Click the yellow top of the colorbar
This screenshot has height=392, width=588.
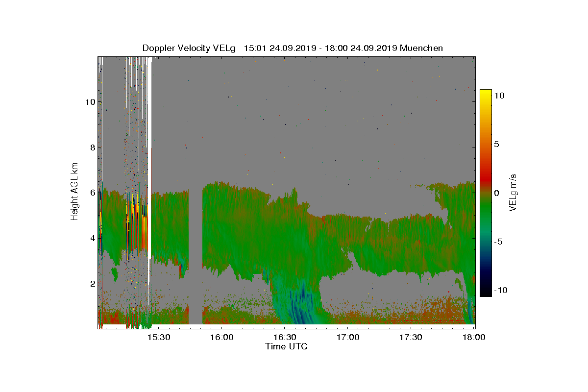click(x=486, y=94)
